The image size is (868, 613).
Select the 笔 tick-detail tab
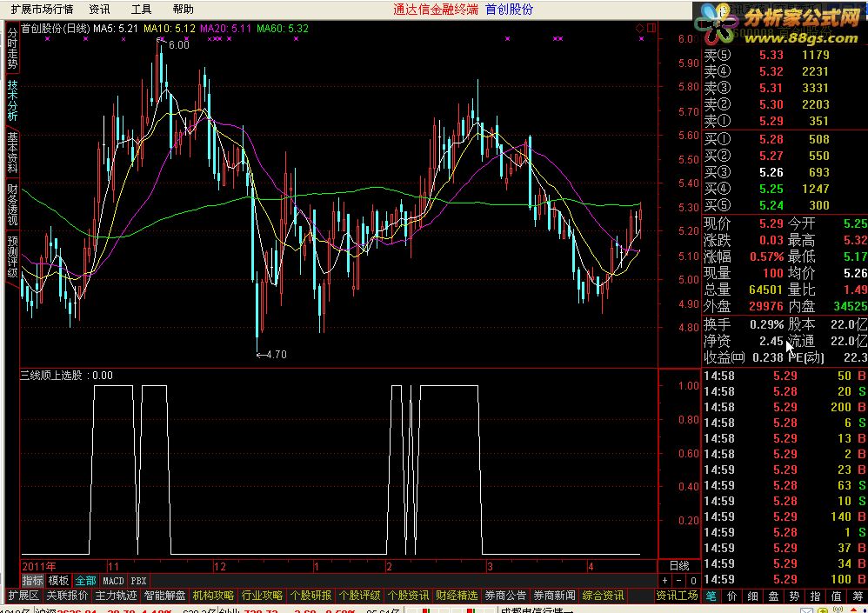click(711, 596)
